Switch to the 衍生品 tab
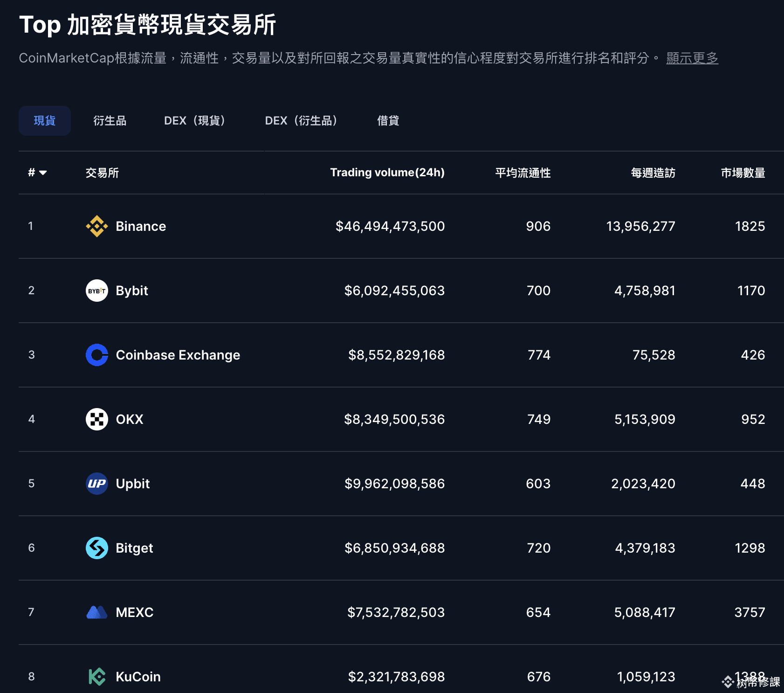Screen dimensions: 784x693 (x=110, y=121)
